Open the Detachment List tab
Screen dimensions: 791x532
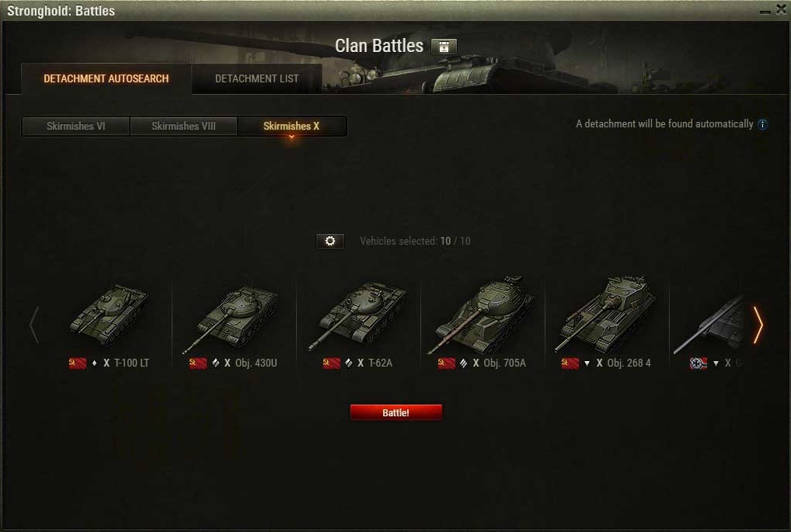tap(256, 78)
